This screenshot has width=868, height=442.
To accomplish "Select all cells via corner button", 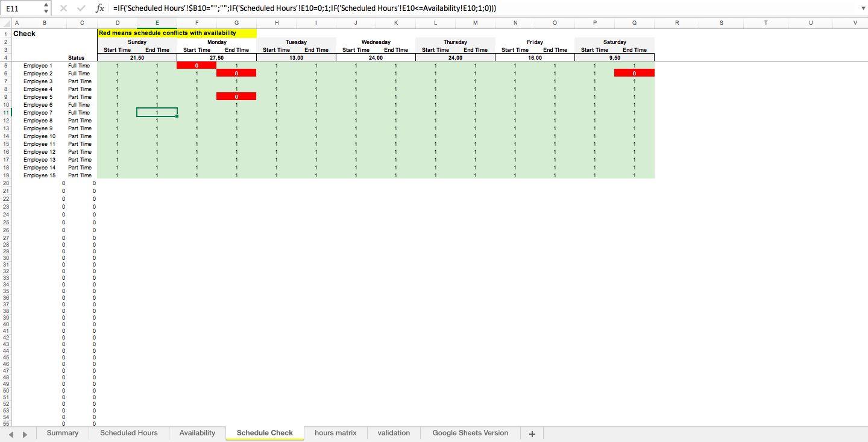I will click(x=5, y=23).
